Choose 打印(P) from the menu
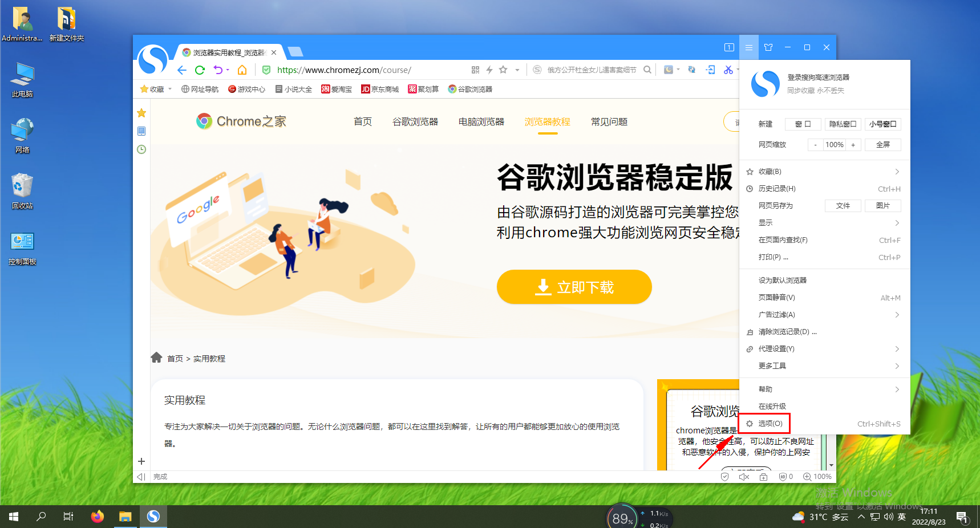The width and height of the screenshot is (980, 528). 824,257
